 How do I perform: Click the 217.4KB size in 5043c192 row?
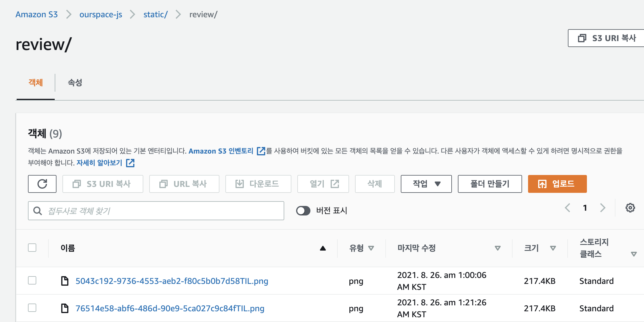[x=540, y=281]
